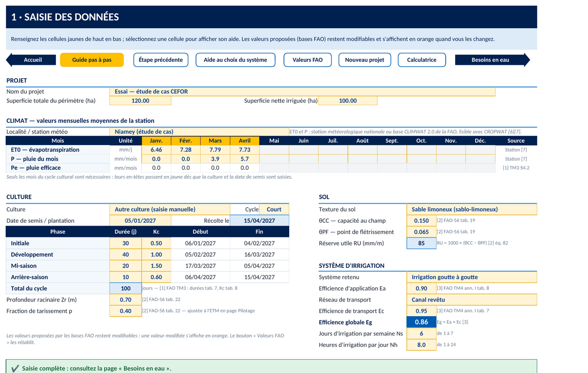Select the Profondeur racinaire Zr value

point(126,300)
